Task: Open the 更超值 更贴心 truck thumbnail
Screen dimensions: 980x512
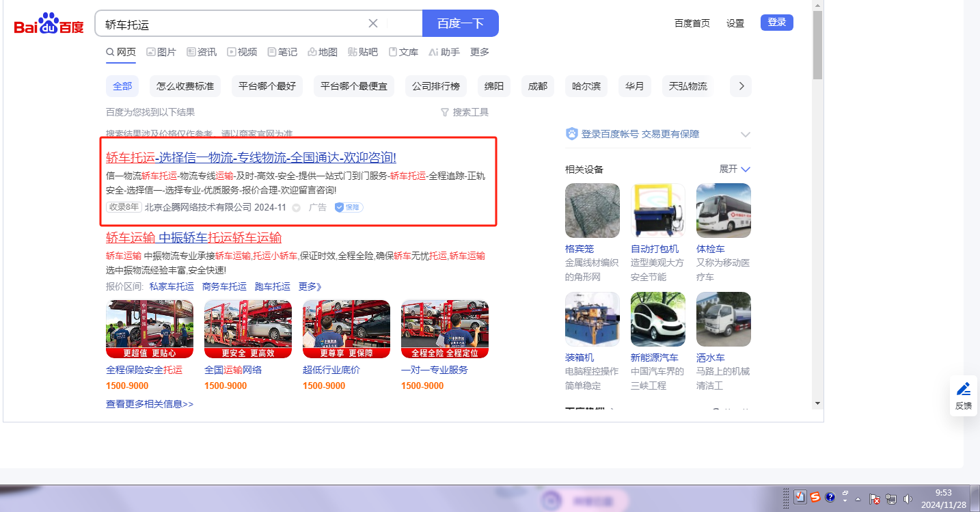Action: click(150, 329)
